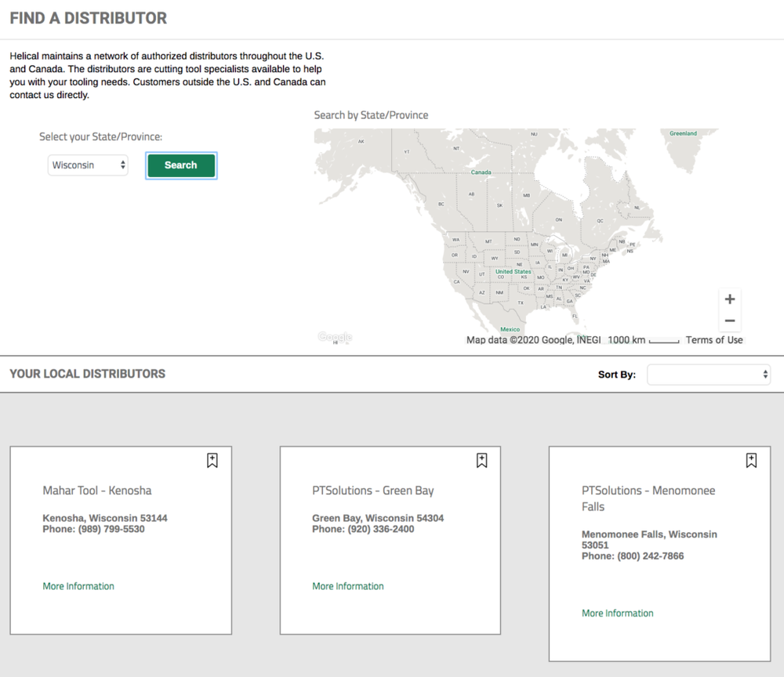Click the green Search button

point(181,165)
